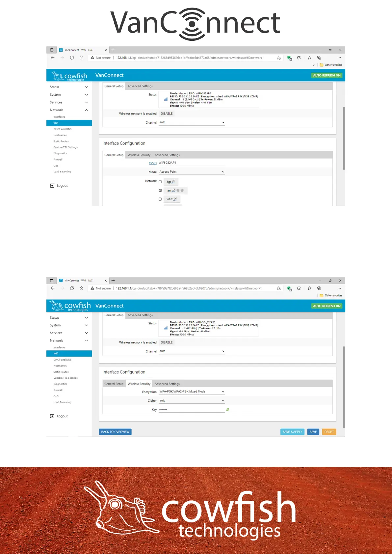392x554 pixels.
Task: Click the ESSID link label
Action: click(153, 163)
